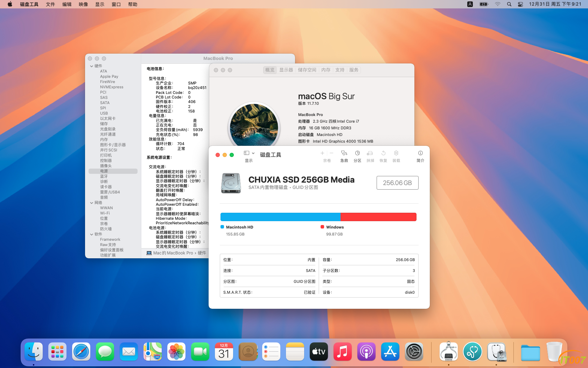
Task: Open Finder in the Dock
Action: click(34, 352)
